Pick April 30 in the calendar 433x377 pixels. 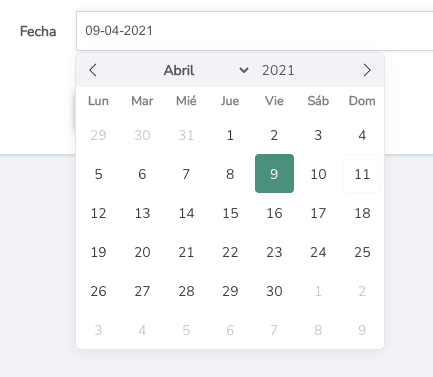[274, 291]
